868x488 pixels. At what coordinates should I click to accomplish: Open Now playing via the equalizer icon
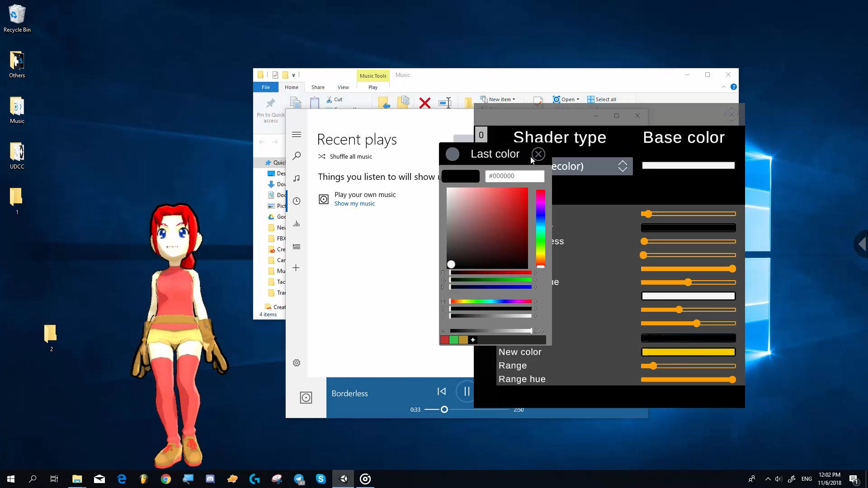[297, 224]
